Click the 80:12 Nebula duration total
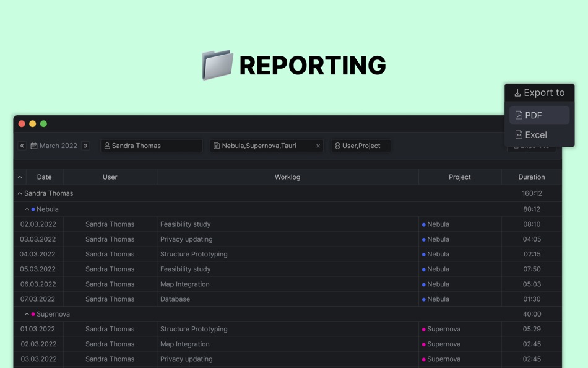Screen dimensions: 588x368 click(532, 209)
